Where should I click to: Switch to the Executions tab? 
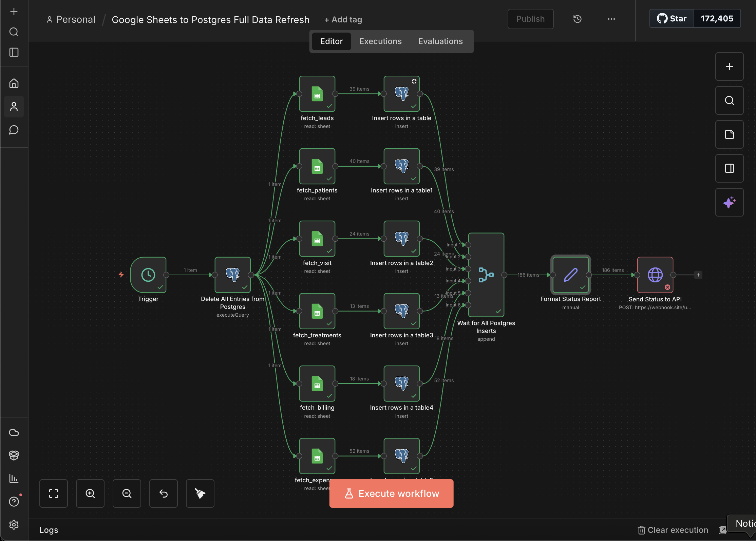tap(380, 41)
